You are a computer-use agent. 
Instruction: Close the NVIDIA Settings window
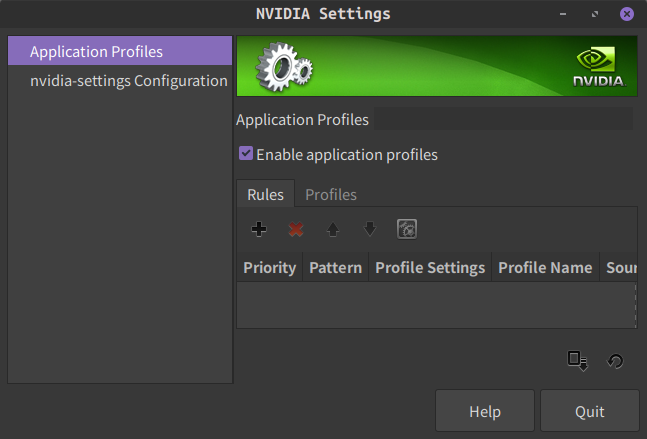(x=627, y=14)
